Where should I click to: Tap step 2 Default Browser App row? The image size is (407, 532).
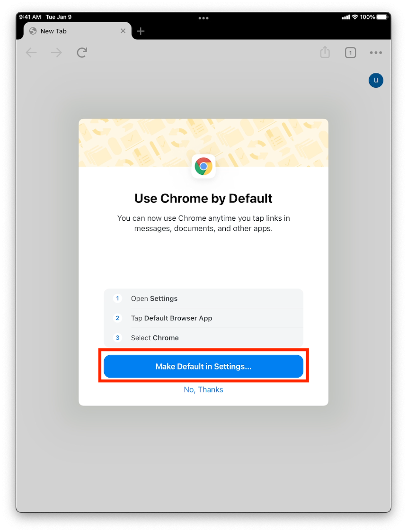click(203, 318)
